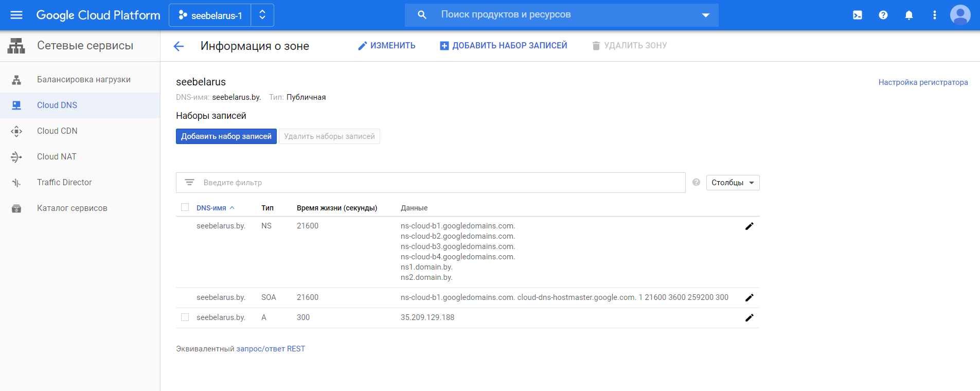Open the seebelarus-1 project selector
The width and height of the screenshot is (980, 391).
(210, 15)
